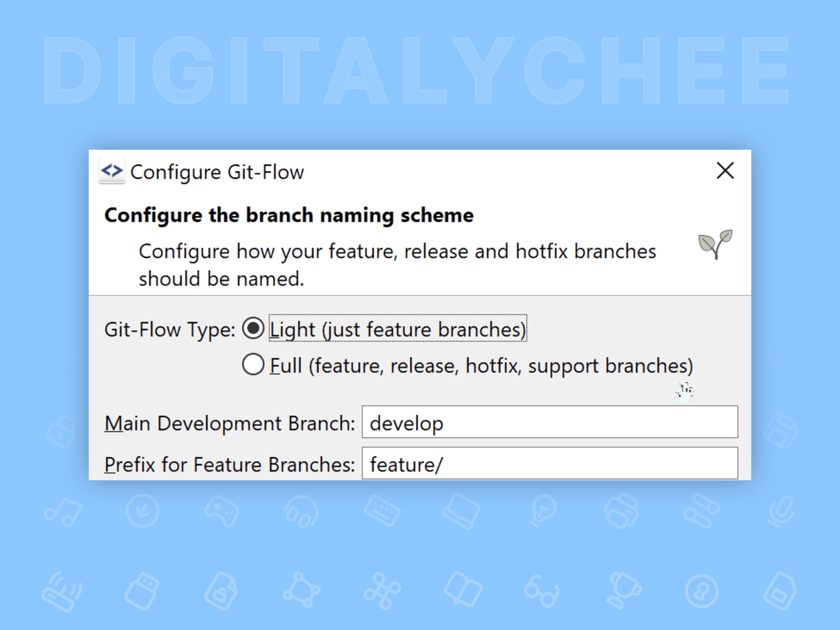Click the music note icon at bottom left
Image resolution: width=840 pixels, height=630 pixels.
[63, 513]
